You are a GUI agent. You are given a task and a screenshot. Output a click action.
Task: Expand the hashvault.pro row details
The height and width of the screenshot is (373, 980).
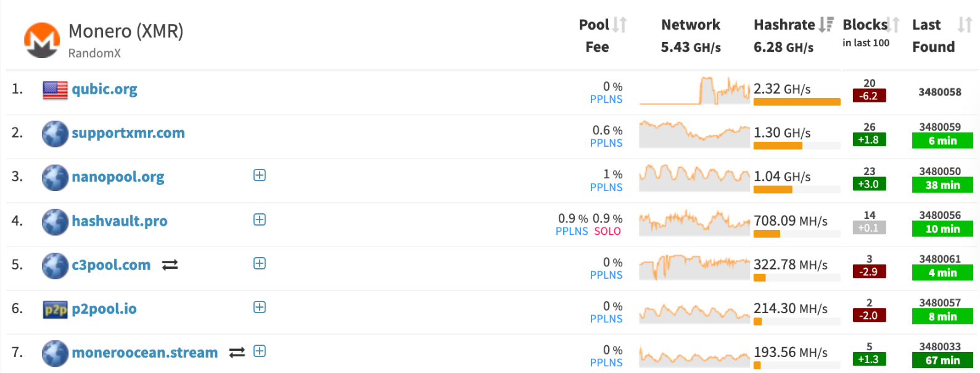point(260,220)
